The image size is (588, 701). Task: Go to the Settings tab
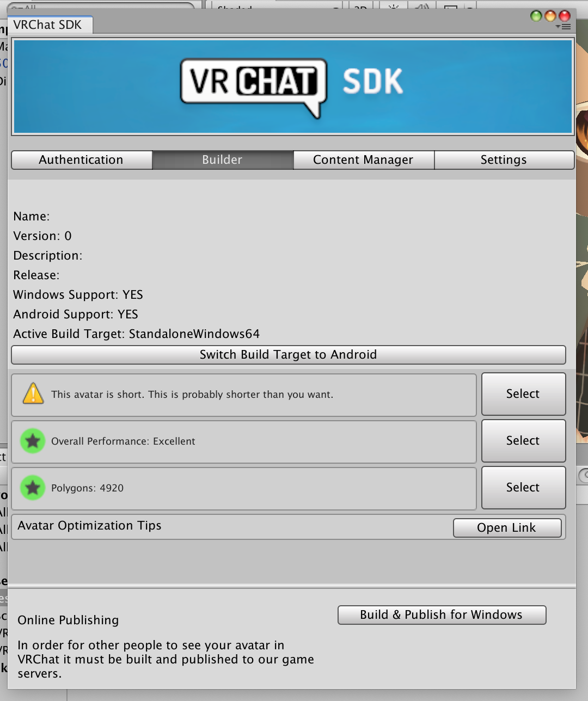point(504,160)
